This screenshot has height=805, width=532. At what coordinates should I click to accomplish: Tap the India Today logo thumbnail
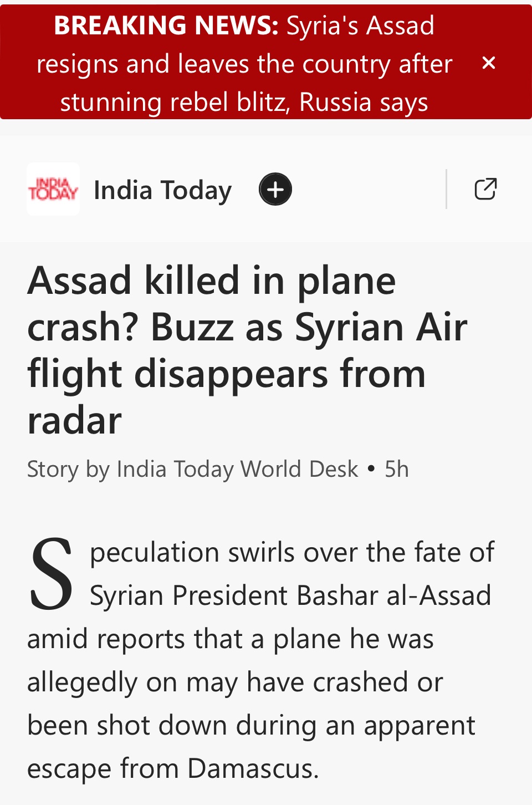pos(53,189)
